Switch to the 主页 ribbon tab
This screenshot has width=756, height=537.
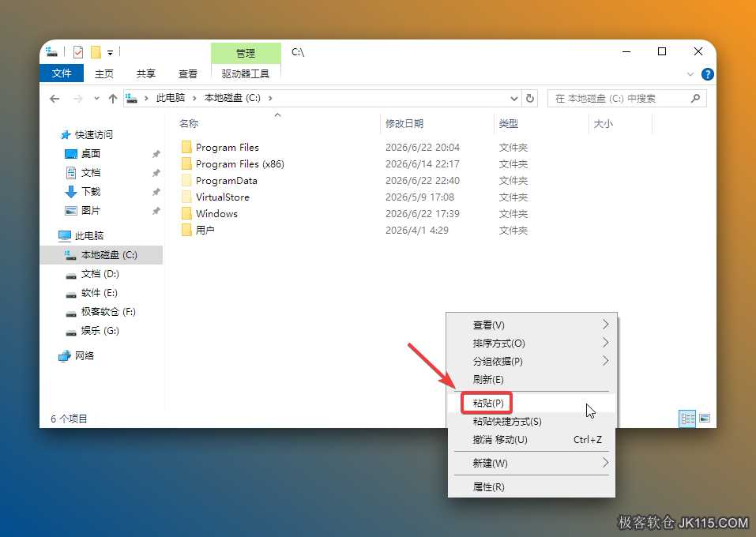click(x=104, y=73)
